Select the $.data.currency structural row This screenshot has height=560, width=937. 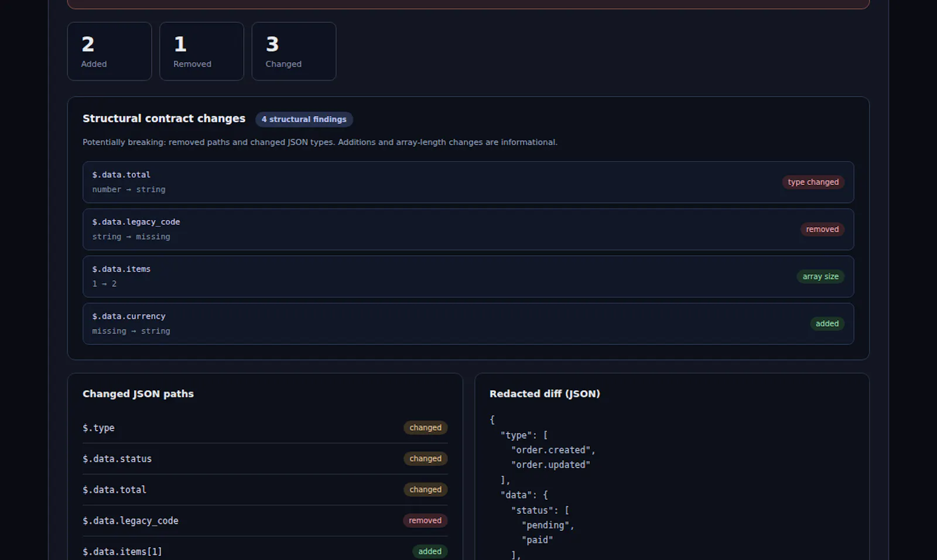click(x=468, y=324)
